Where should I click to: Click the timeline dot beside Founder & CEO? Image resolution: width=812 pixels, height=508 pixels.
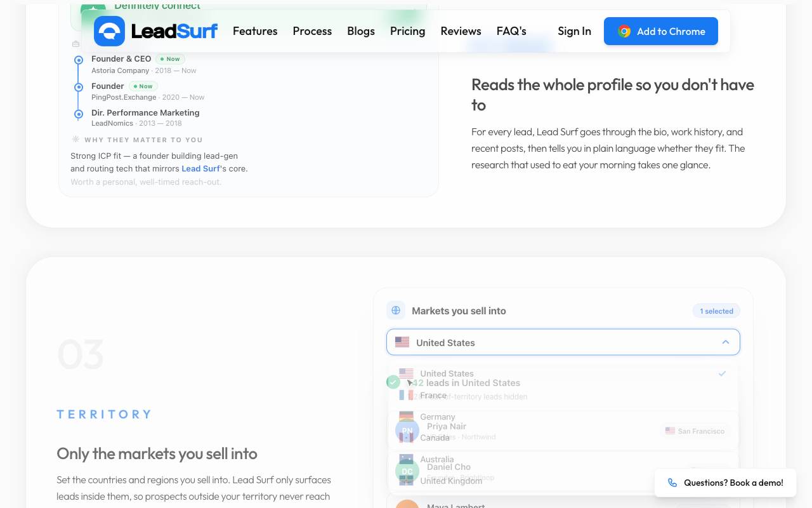[79, 60]
